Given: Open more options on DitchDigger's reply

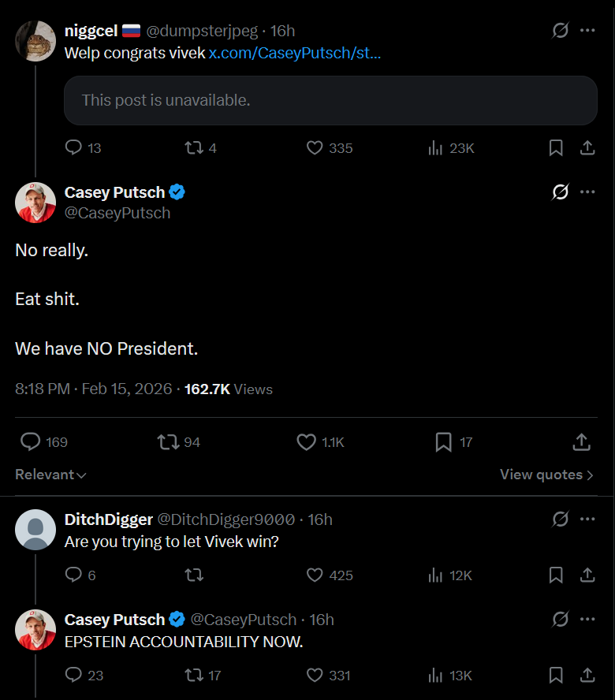Looking at the screenshot, I should coord(587,519).
